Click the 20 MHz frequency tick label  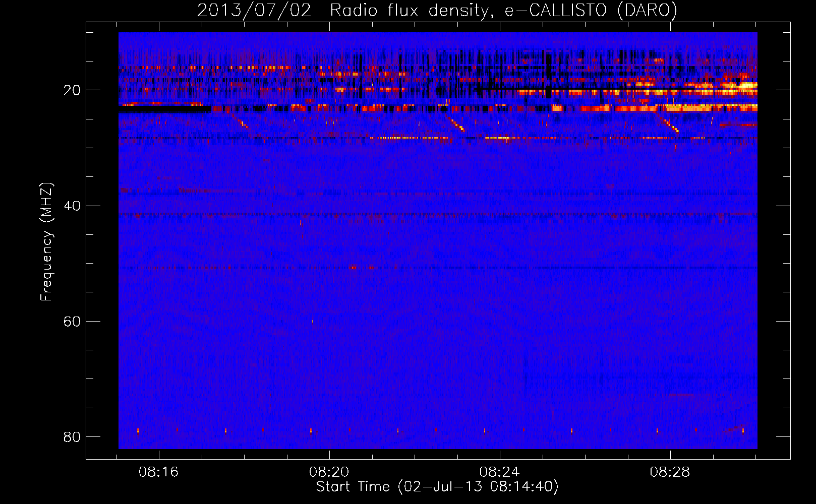[x=72, y=91]
